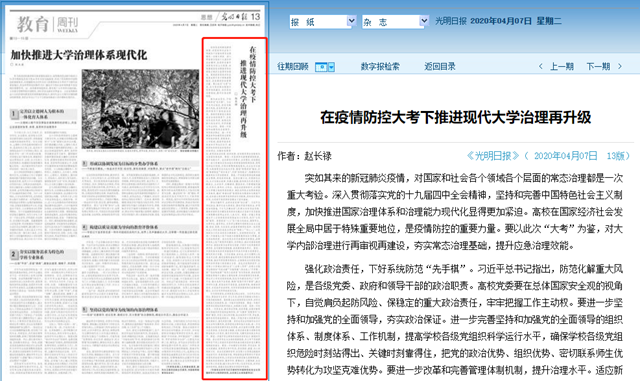Click the 教育周刊 section logo on the page
The height and width of the screenshot is (381, 640).
point(47,25)
